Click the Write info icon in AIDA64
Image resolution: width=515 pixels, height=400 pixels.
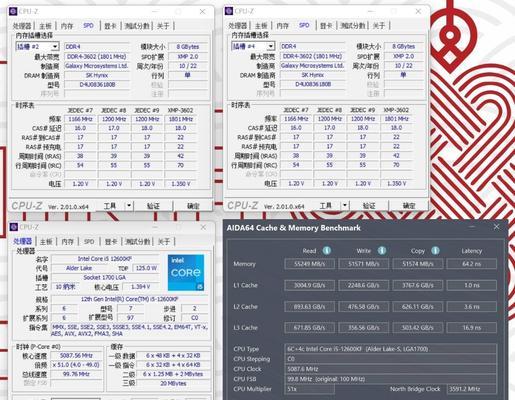(382, 250)
